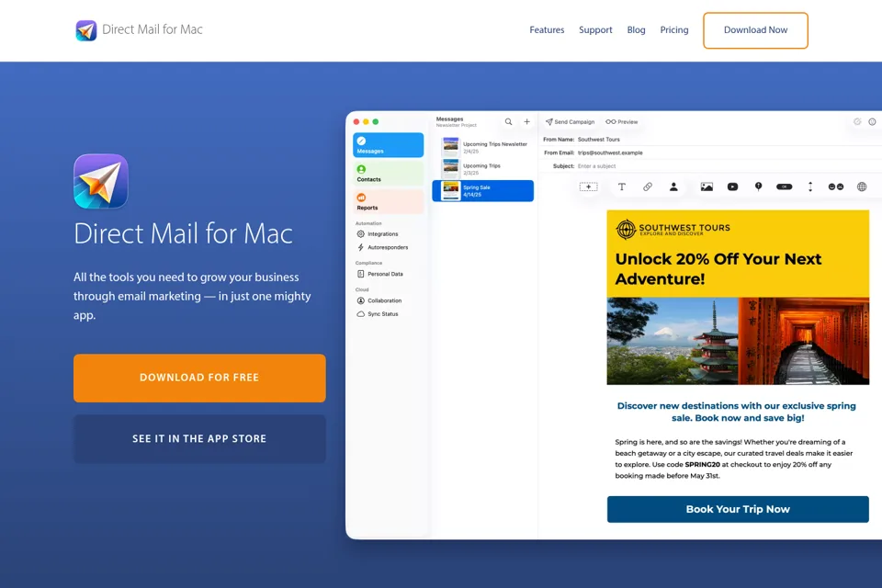Click See It In The App Store
The width and height of the screenshot is (882, 588).
(199, 438)
